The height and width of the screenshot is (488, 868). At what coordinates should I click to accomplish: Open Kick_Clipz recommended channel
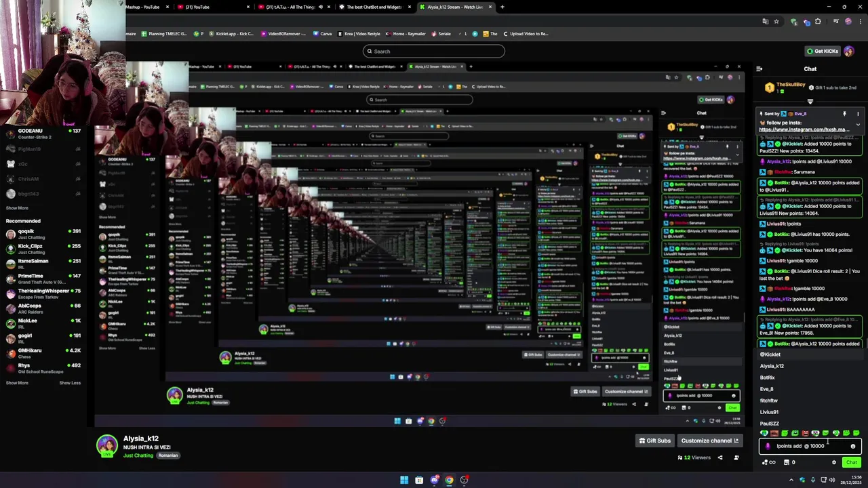click(44, 249)
